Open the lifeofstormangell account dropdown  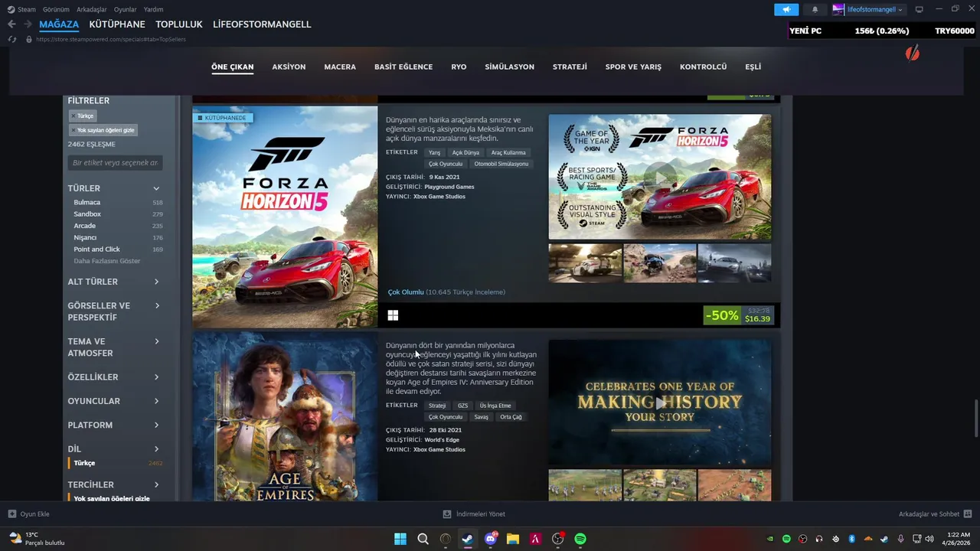click(x=868, y=9)
